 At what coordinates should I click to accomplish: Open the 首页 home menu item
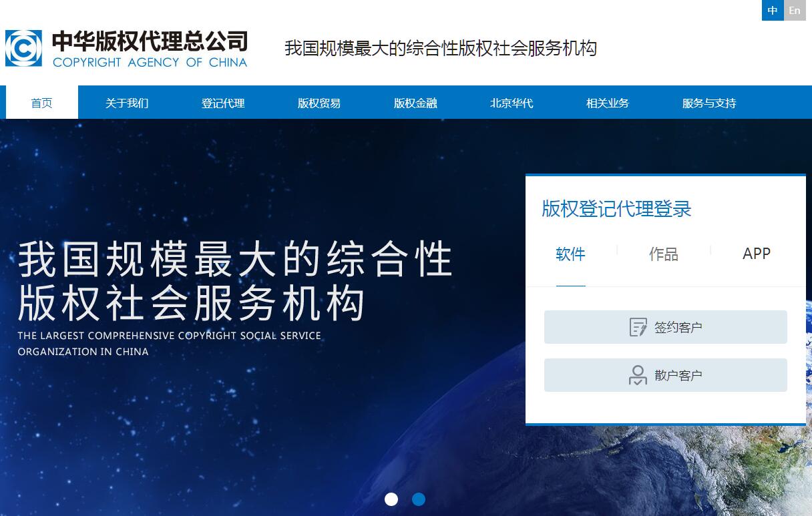[x=41, y=103]
